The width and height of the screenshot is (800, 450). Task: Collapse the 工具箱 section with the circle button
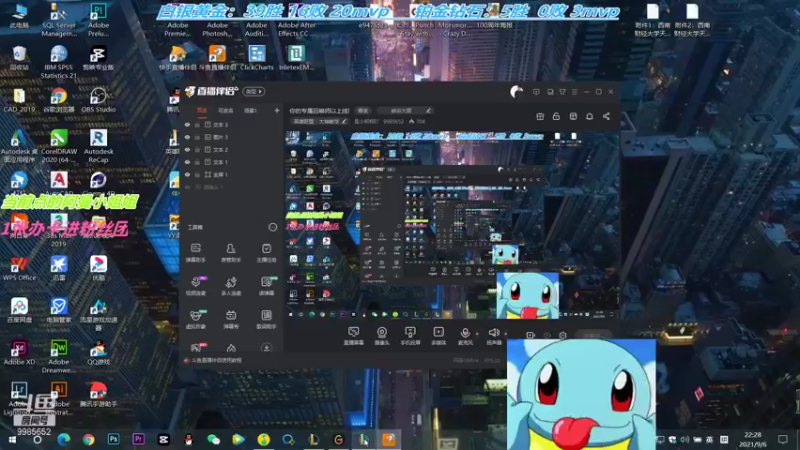coord(272,227)
